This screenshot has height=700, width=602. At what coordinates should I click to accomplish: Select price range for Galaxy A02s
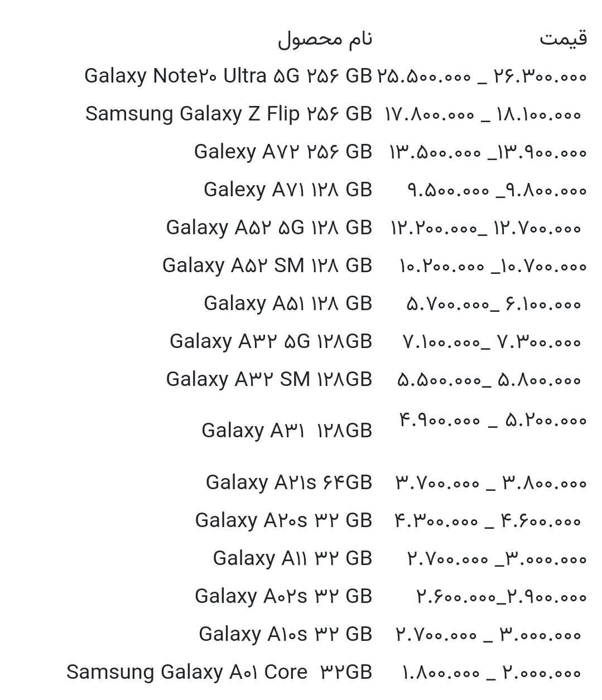tap(501, 597)
